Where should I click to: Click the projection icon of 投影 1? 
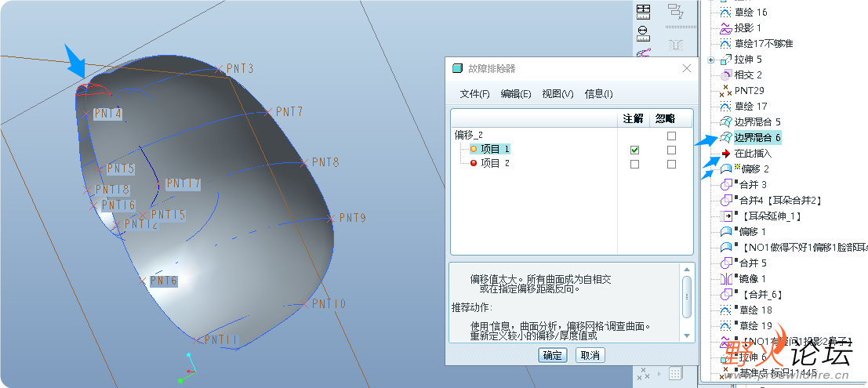(x=726, y=28)
